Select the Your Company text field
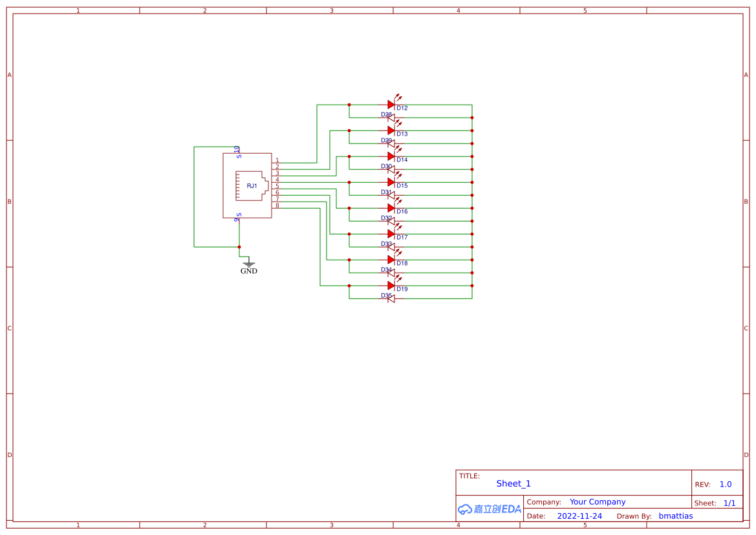Image resolution: width=756 pixels, height=535 pixels. coord(597,501)
